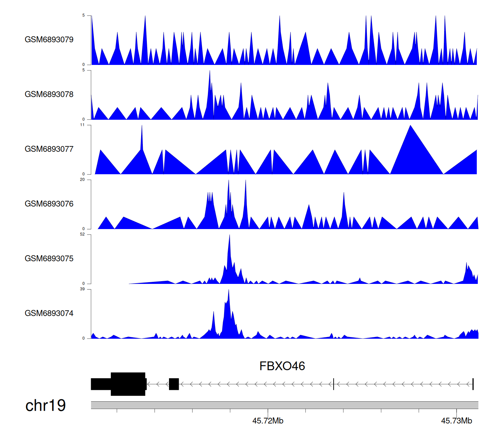Click the GSM6893079 track label
The height and width of the screenshot is (444, 504).
(x=49, y=40)
